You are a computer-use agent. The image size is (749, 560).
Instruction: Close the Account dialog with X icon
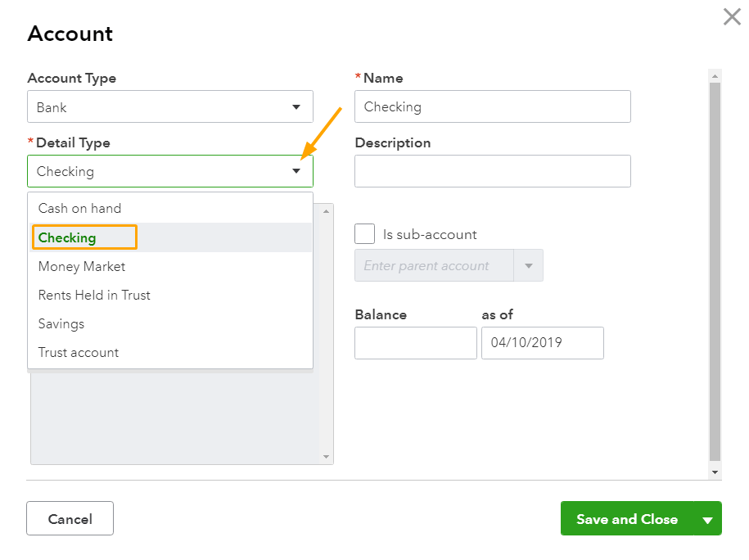(x=732, y=16)
